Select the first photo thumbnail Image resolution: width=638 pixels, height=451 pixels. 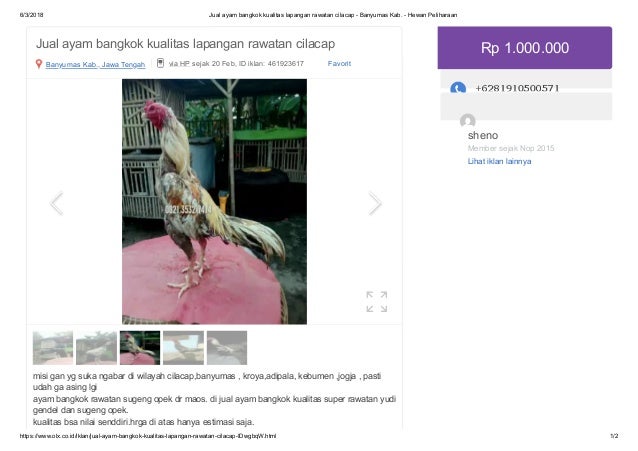coord(53,348)
